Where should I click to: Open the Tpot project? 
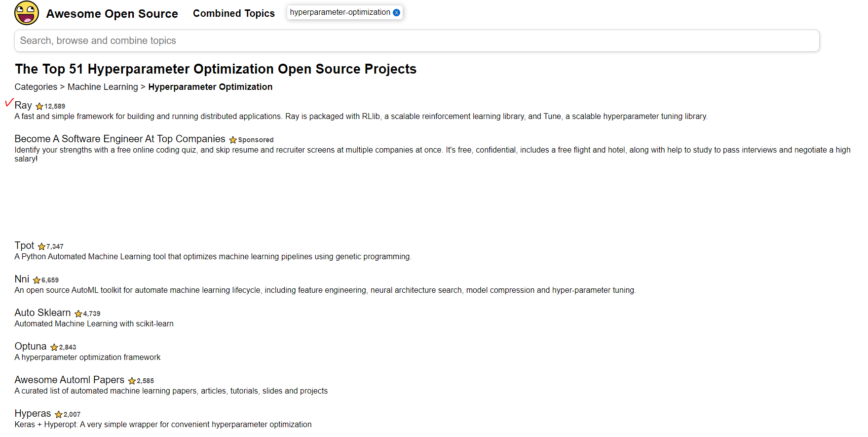pos(24,245)
